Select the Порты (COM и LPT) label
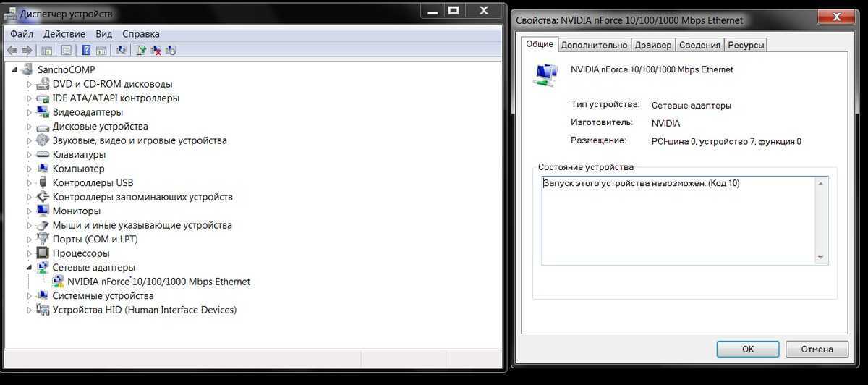Viewport: 868px width, 385px height. click(x=95, y=239)
